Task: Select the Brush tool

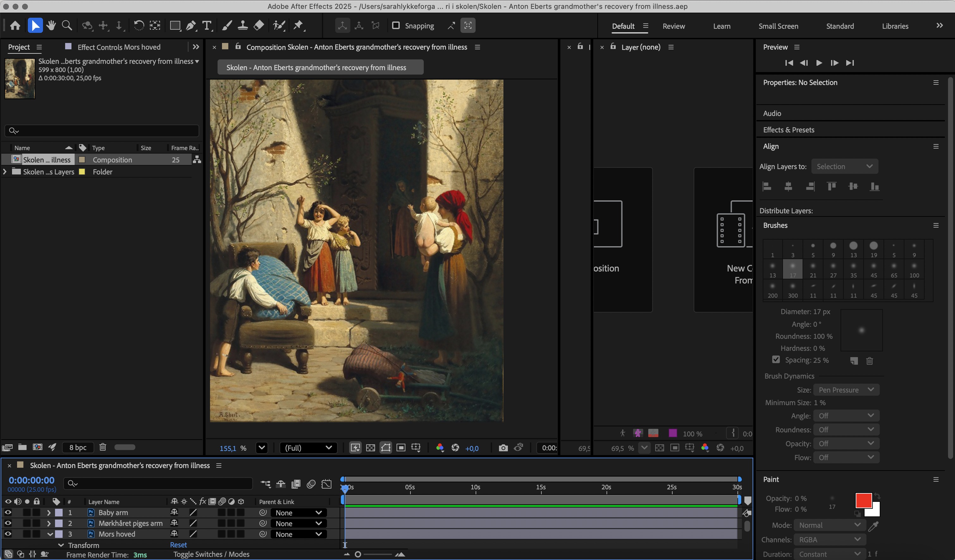Action: (x=227, y=26)
